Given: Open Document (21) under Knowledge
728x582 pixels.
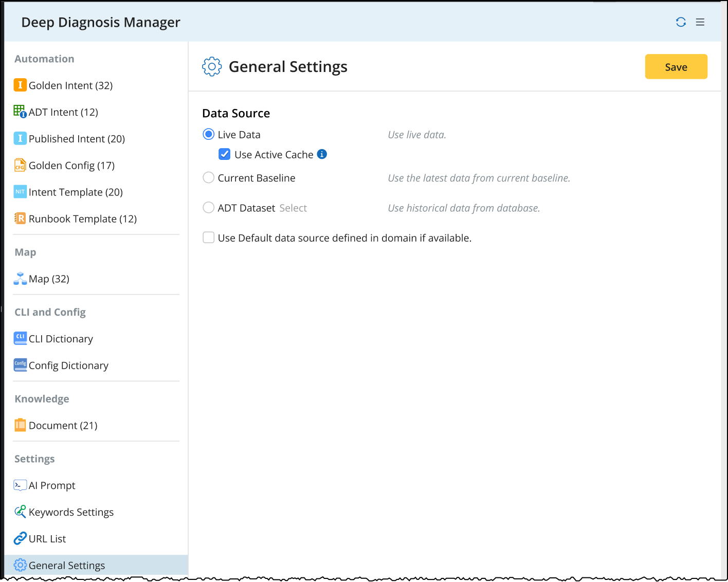Looking at the screenshot, I should coord(63,425).
